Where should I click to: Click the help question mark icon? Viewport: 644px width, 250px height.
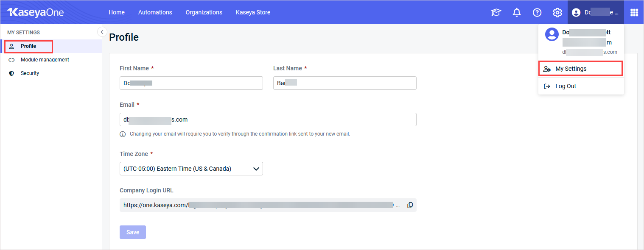pyautogui.click(x=537, y=13)
